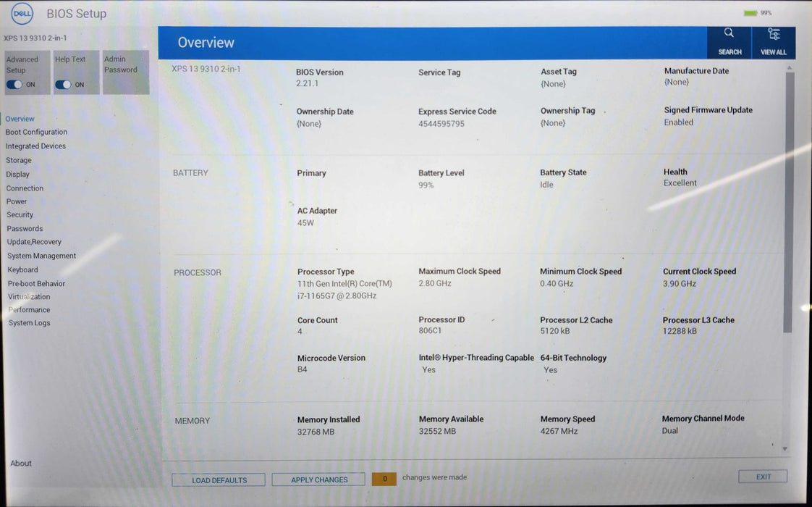Click the LOAD DEFAULTS button
The height and width of the screenshot is (507, 812).
tap(219, 480)
